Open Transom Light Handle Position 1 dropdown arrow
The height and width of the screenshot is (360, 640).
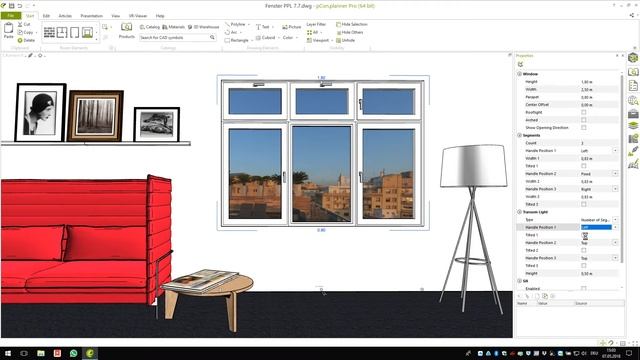click(x=615, y=227)
